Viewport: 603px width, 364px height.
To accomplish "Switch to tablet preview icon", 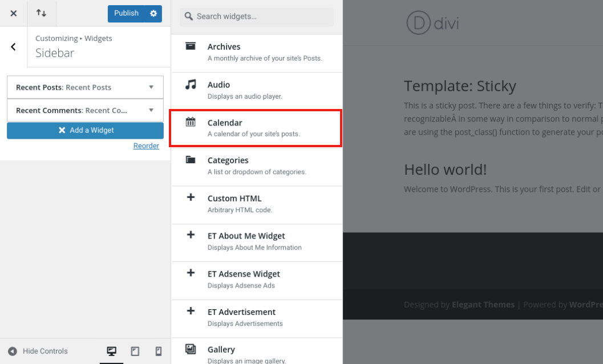I will 135,351.
